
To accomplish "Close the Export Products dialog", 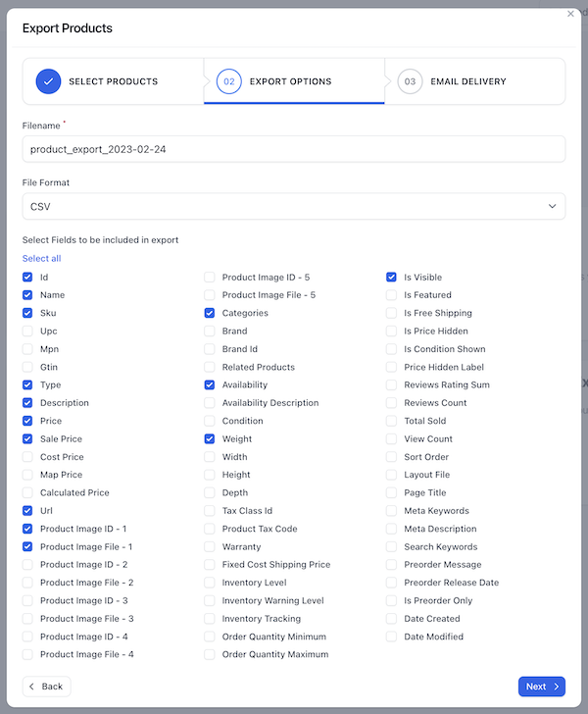I will (570, 14).
